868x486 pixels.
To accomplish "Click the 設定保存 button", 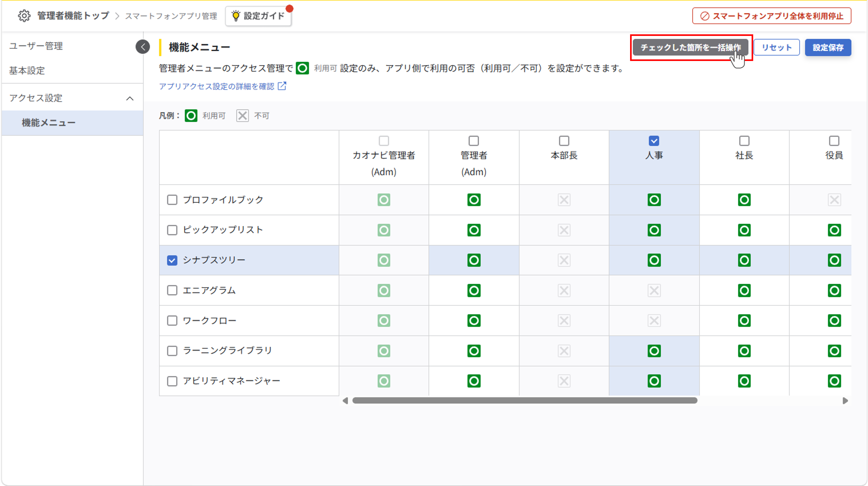I will 828,47.
